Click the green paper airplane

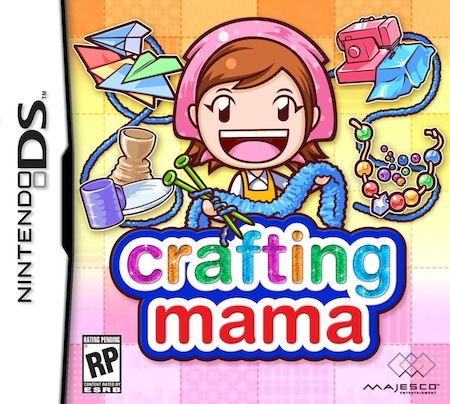click(x=154, y=66)
